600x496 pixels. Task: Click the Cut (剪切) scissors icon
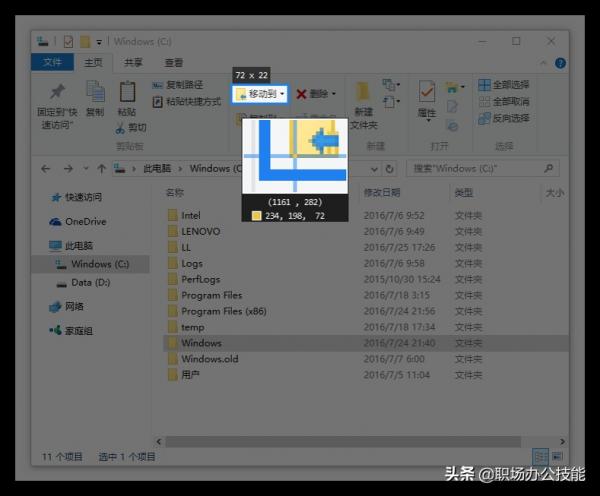(x=120, y=128)
